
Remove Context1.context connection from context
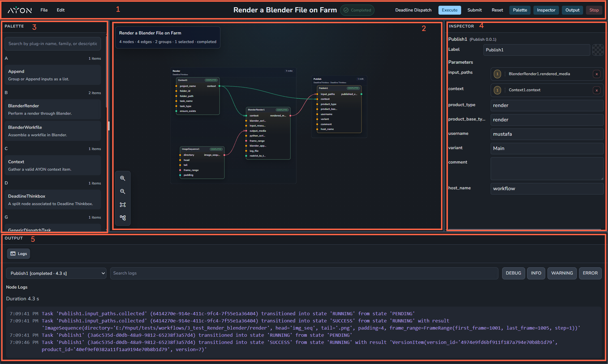coord(597,90)
